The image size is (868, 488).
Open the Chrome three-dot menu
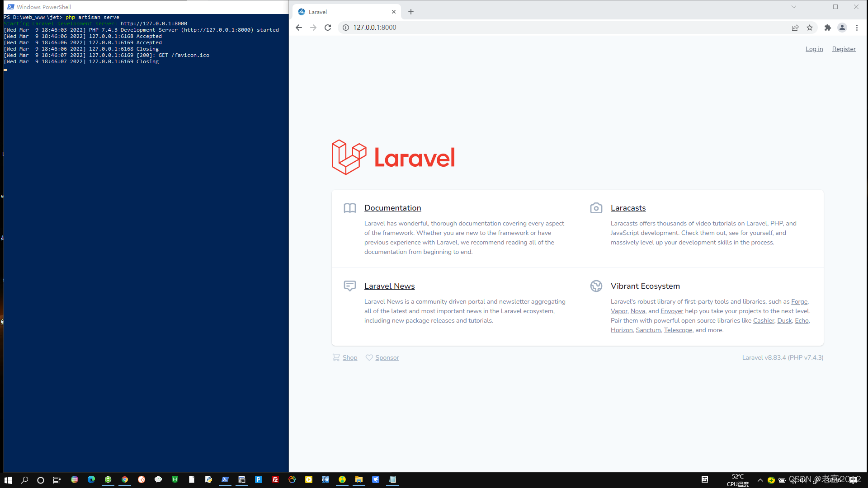[x=857, y=28]
